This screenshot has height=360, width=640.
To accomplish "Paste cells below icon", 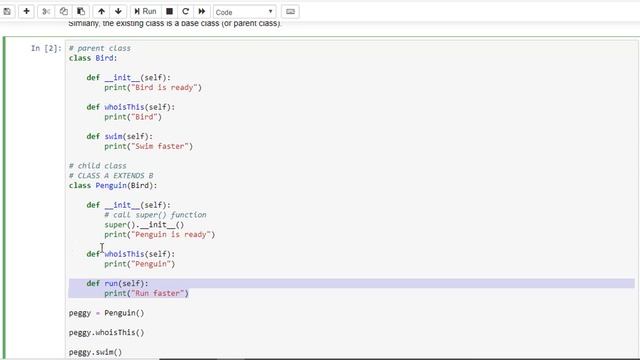I will coord(81,11).
